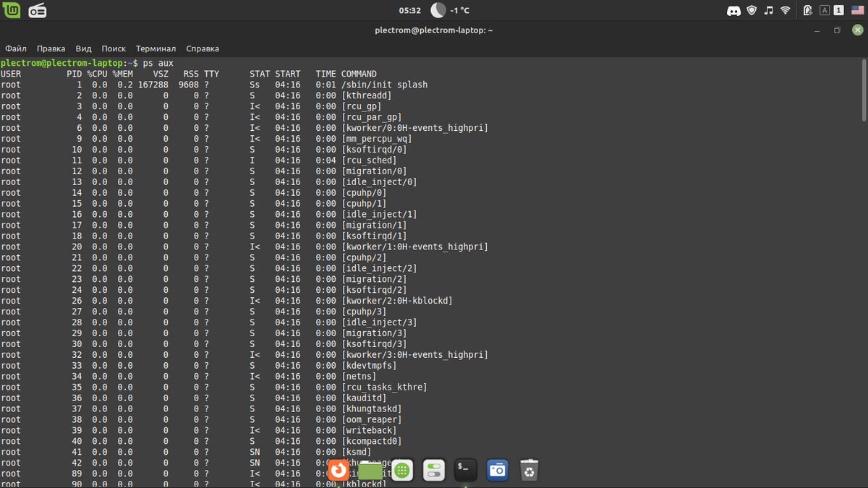Click the [rcu_sched] process entry
Viewport: 868px width, 488px height.
click(x=369, y=160)
